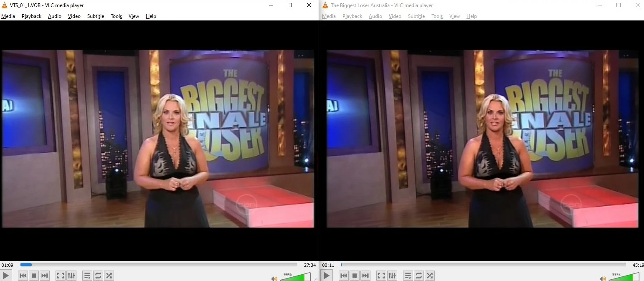Click next media button in Biggest Loser window
The width and height of the screenshot is (644, 281).
365,276
